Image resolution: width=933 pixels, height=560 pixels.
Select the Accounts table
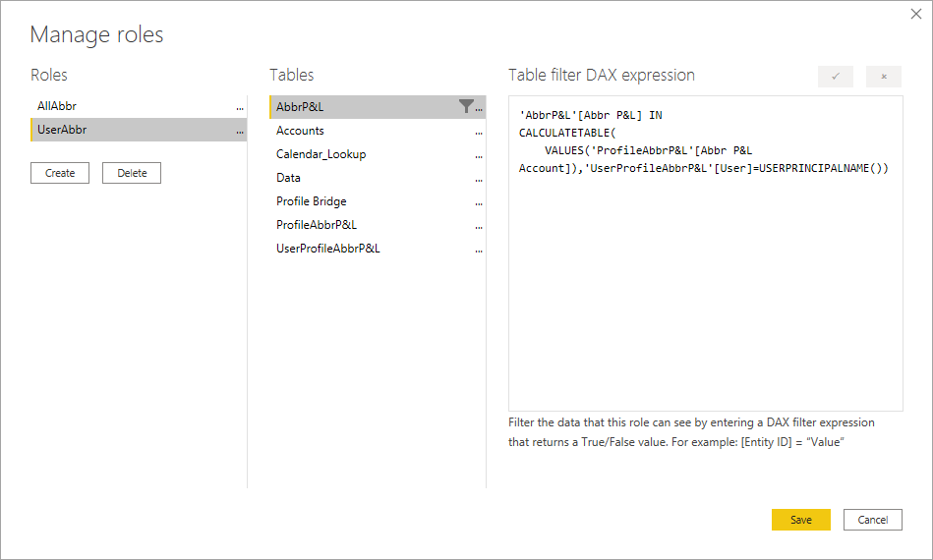378,131
